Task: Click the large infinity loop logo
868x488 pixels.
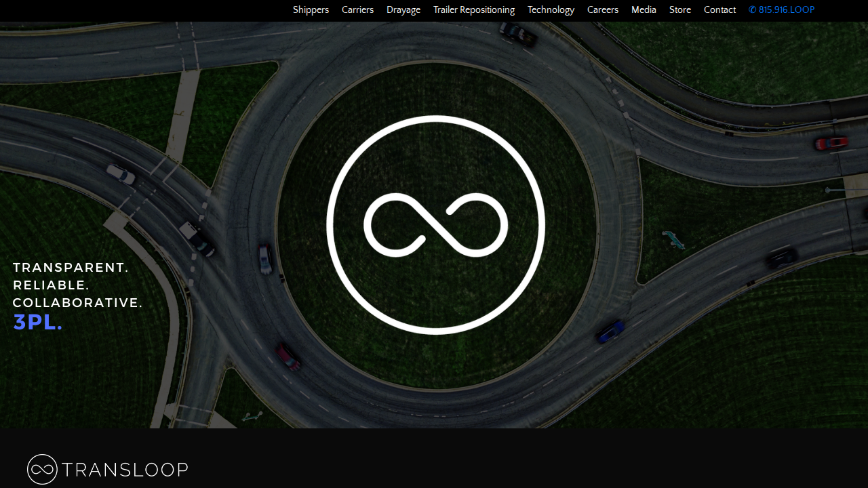Action: [x=435, y=225]
